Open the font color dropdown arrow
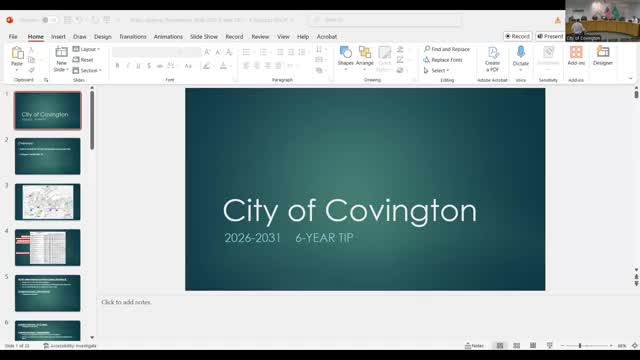 (x=231, y=66)
